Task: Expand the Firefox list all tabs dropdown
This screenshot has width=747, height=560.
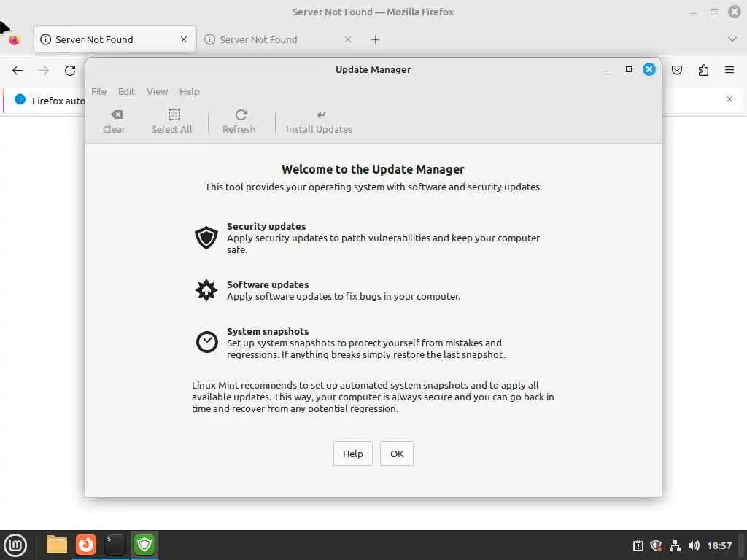Action: click(732, 39)
